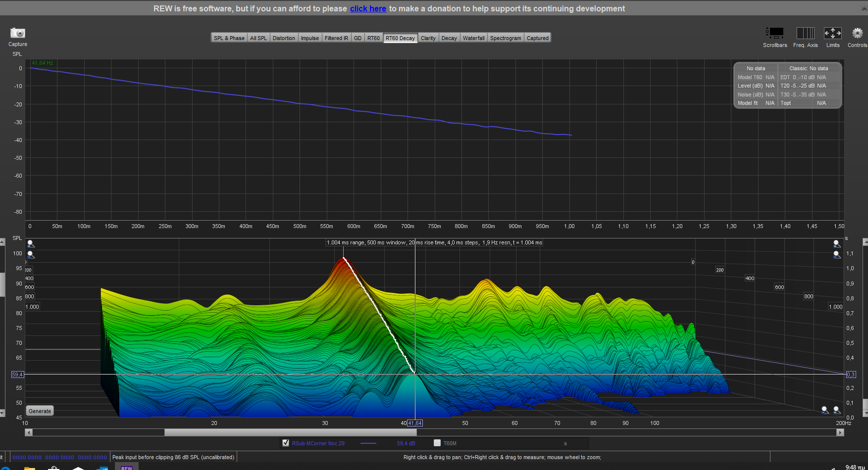Viewport: 868px width, 470px height.
Task: Switch to the Waterfall tab
Action: 473,38
